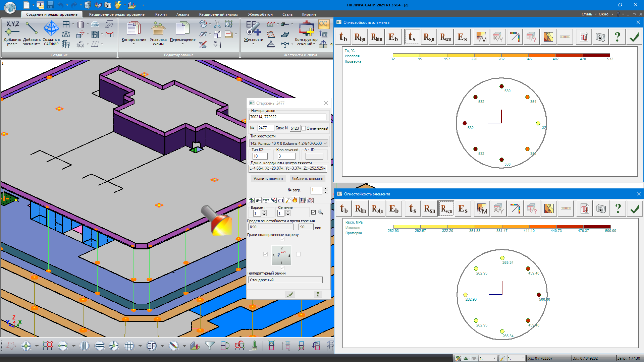Click the magnifier icon beside Сечение
The image size is (644, 362).
click(x=321, y=212)
